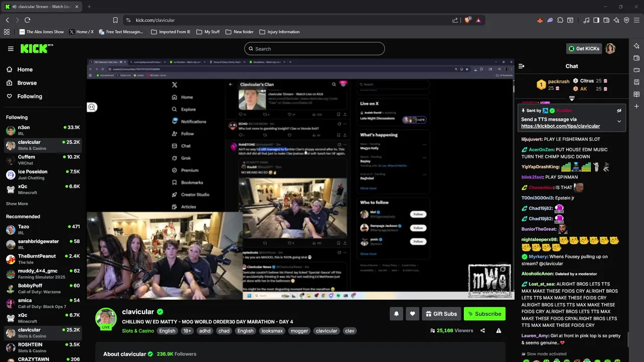
Task: Click the Brave Rewards triangle icon
Action: point(478,20)
